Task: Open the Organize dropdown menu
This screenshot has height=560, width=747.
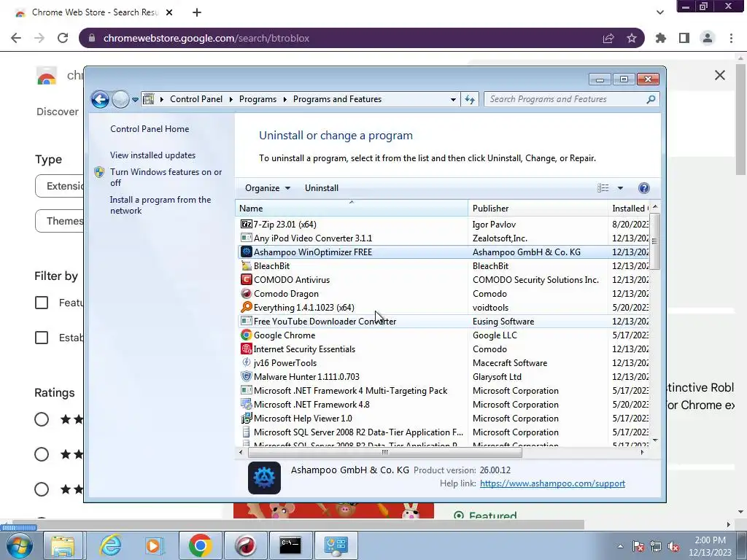Action: pyautogui.click(x=267, y=188)
